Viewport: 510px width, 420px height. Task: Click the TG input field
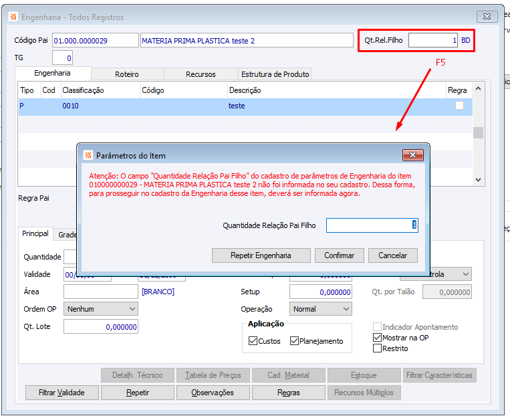pyautogui.click(x=62, y=58)
